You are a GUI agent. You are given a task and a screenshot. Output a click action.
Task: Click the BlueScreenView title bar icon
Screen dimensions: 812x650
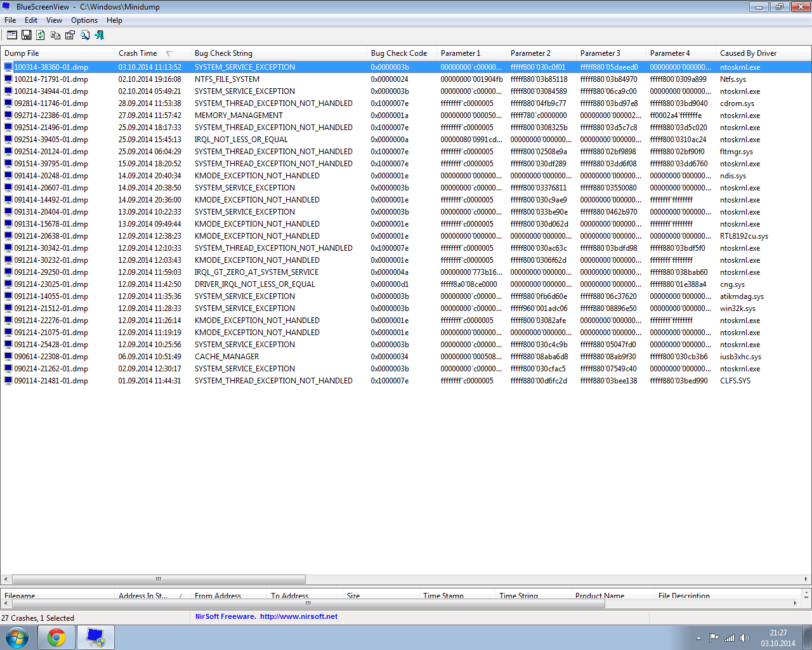coord(7,6)
